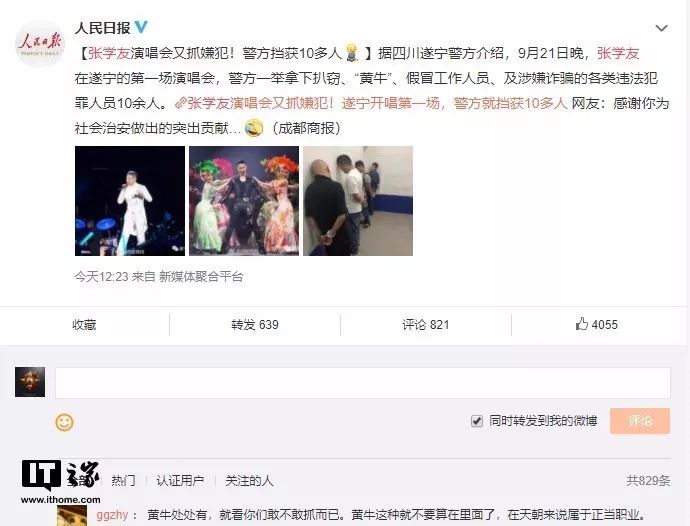Image resolution: width=690 pixels, height=526 pixels.
Task: Click the link chain icon in post
Action: click(180, 103)
